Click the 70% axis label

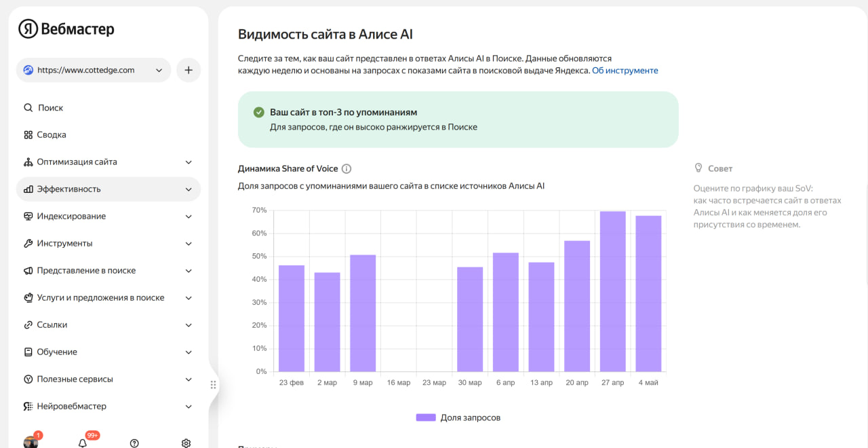tap(259, 210)
